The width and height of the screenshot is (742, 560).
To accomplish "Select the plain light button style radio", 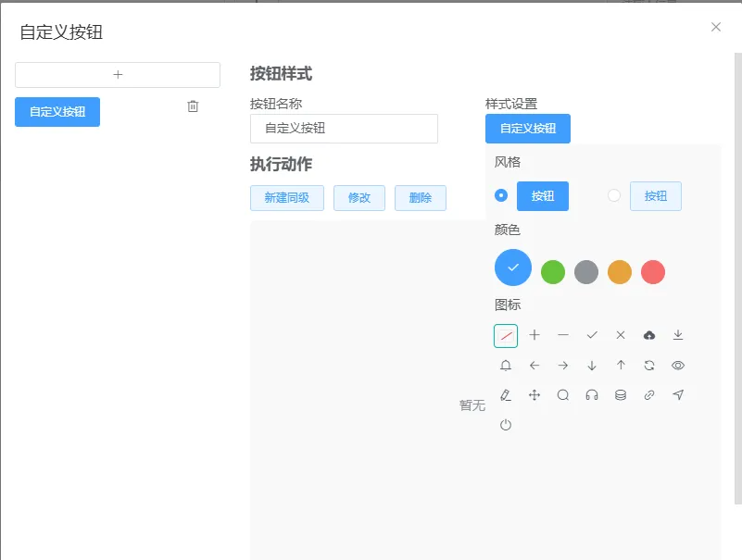I will pos(614,195).
